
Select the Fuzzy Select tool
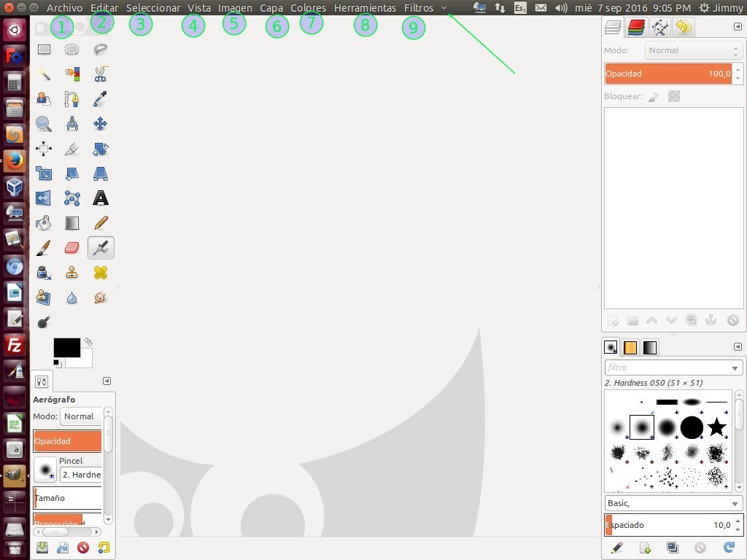click(x=44, y=74)
